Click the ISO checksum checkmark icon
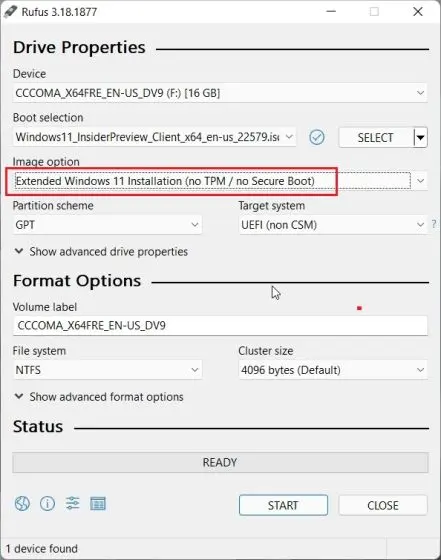This screenshot has width=441, height=560. click(316, 137)
